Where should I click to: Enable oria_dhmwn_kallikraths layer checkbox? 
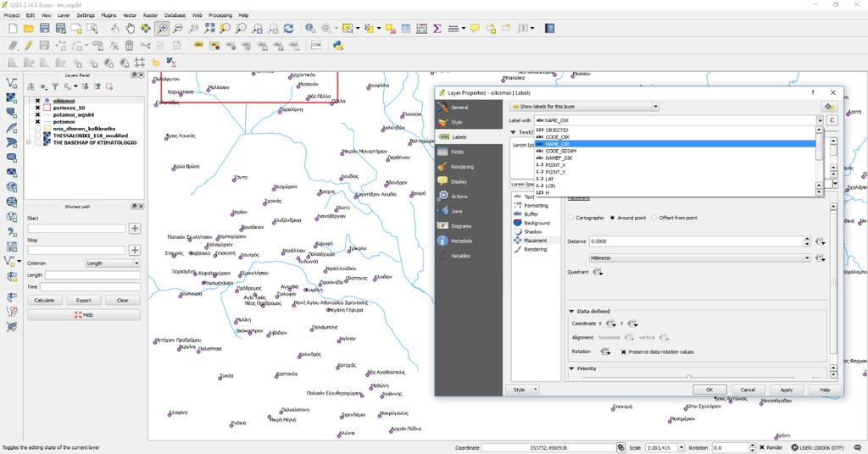point(37,128)
